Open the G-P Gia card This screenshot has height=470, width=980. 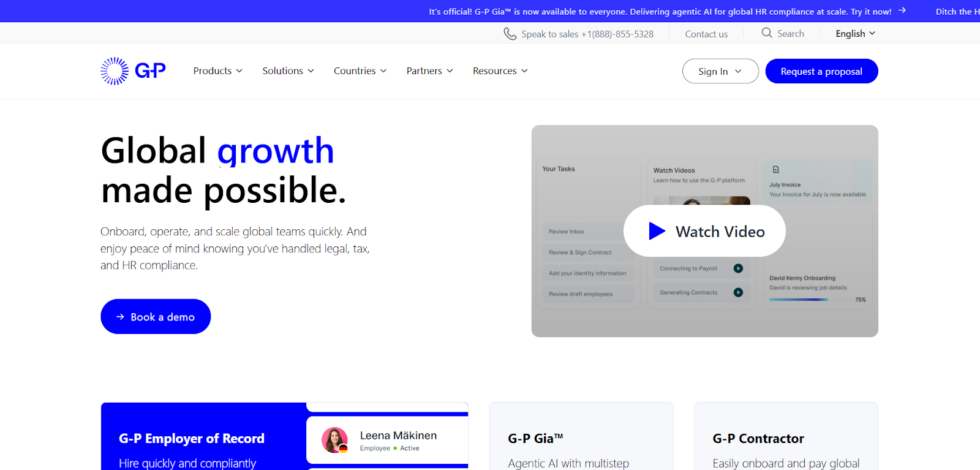(581, 436)
